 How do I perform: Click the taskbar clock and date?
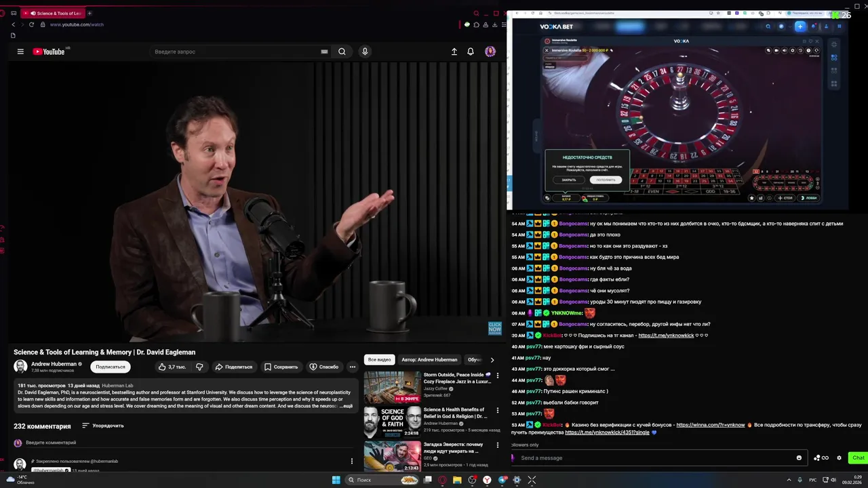852,480
